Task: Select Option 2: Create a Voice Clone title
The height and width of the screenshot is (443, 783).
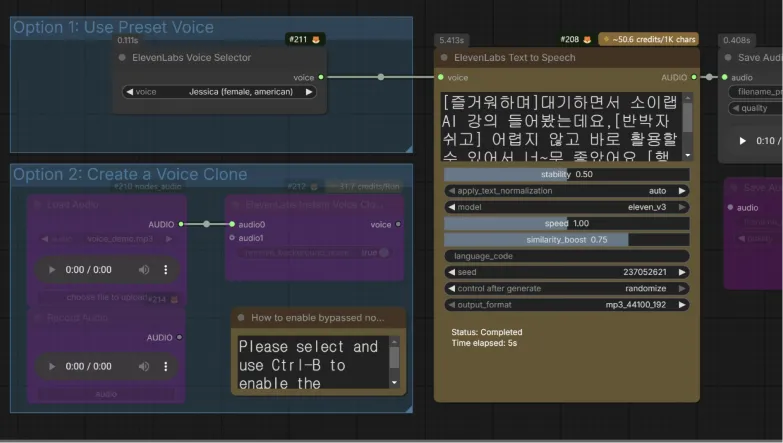Action: tap(130, 174)
